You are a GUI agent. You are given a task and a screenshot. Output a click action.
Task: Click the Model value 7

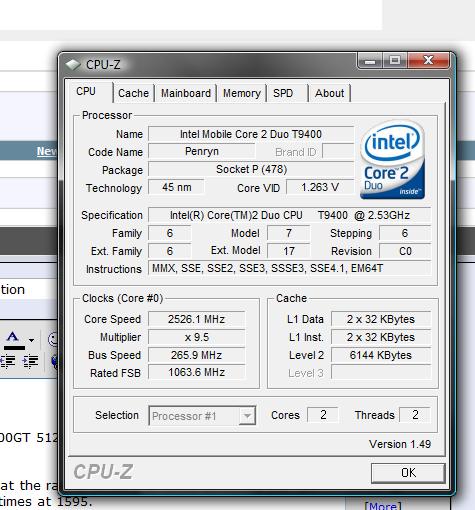[x=289, y=233]
